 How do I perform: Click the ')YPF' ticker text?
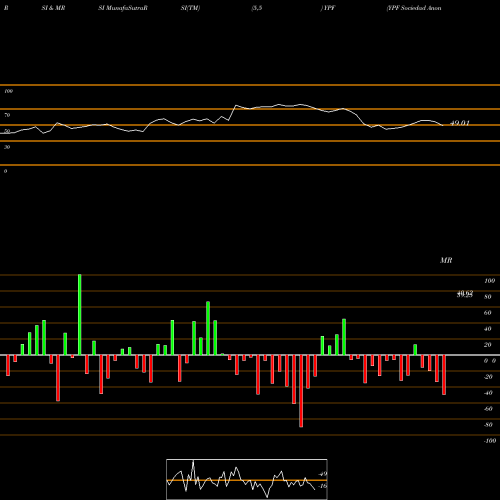pos(328,8)
